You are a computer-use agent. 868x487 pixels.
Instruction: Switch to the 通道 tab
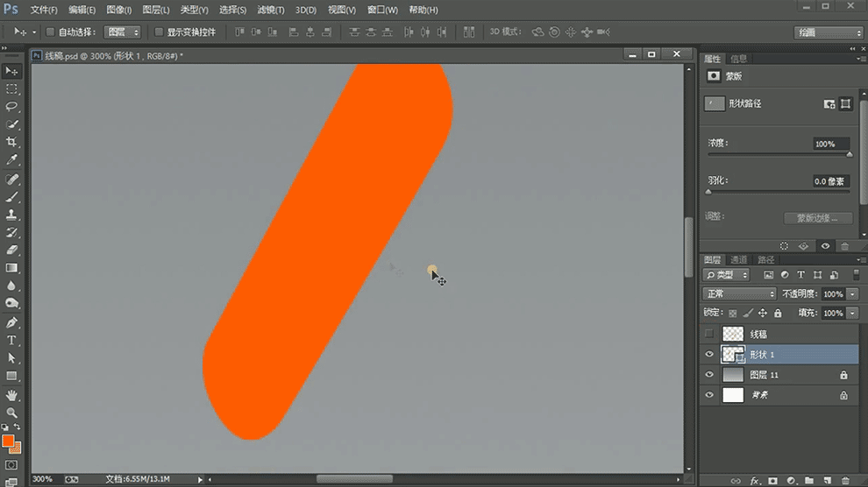coord(738,260)
